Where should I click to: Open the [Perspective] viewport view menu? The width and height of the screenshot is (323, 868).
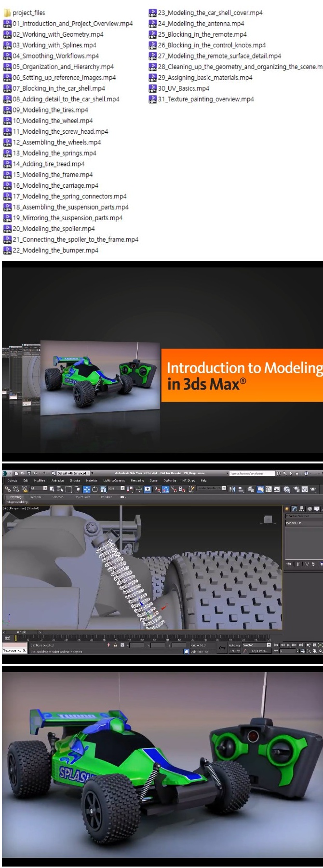pos(17,508)
